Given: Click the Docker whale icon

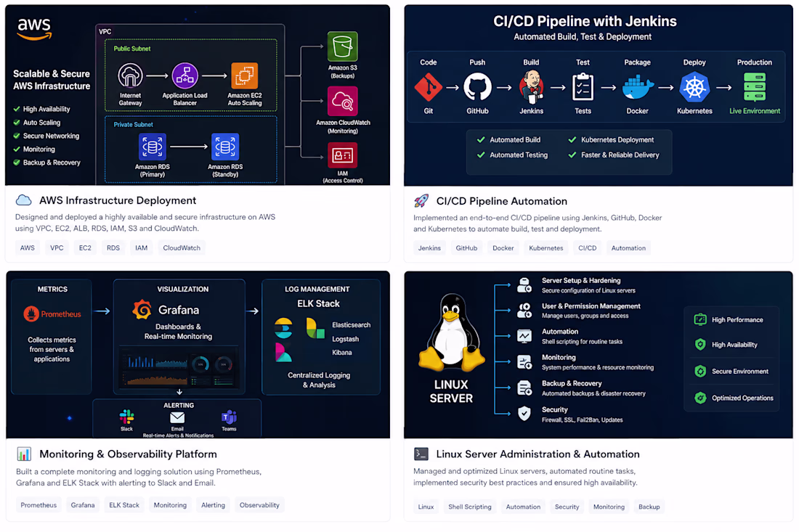Looking at the screenshot, I should pos(638,88).
